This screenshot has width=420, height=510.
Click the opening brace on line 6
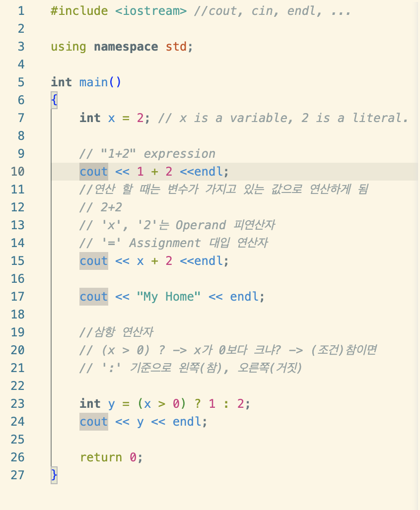[x=54, y=100]
